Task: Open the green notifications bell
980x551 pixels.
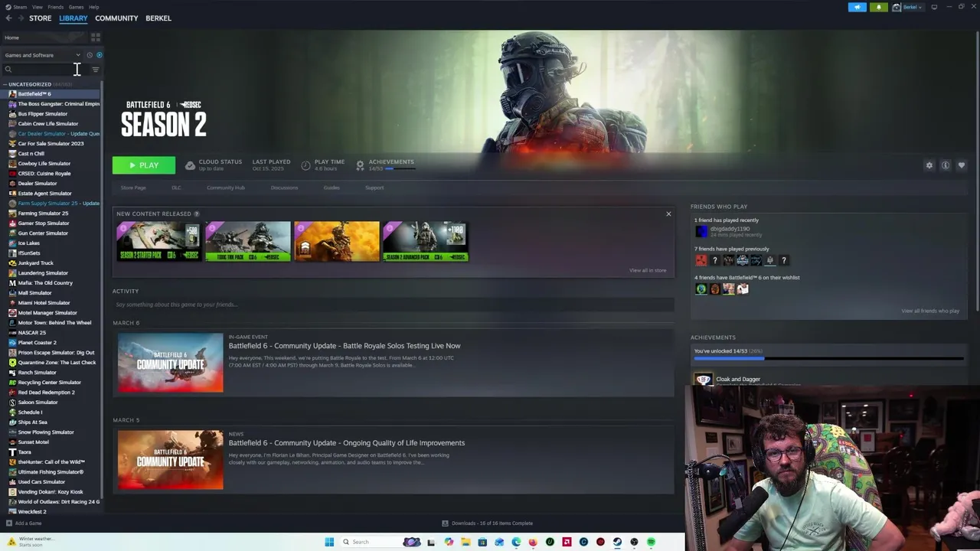Action: pos(878,7)
